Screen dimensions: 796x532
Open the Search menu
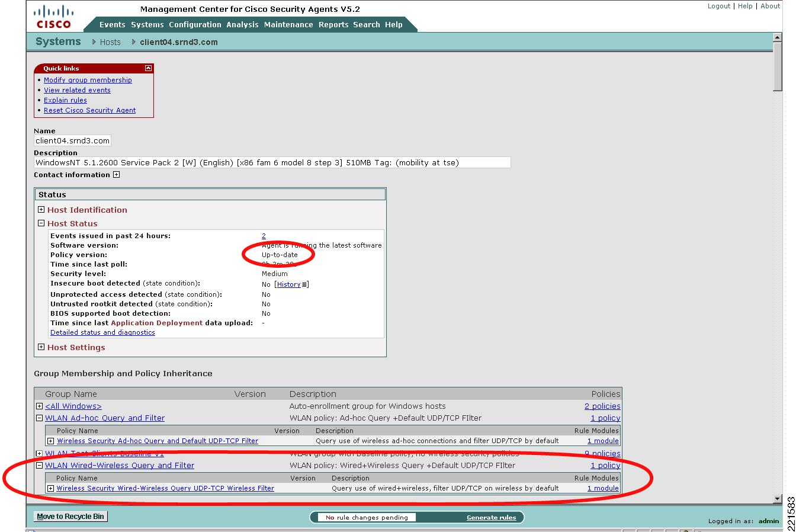[367, 25]
